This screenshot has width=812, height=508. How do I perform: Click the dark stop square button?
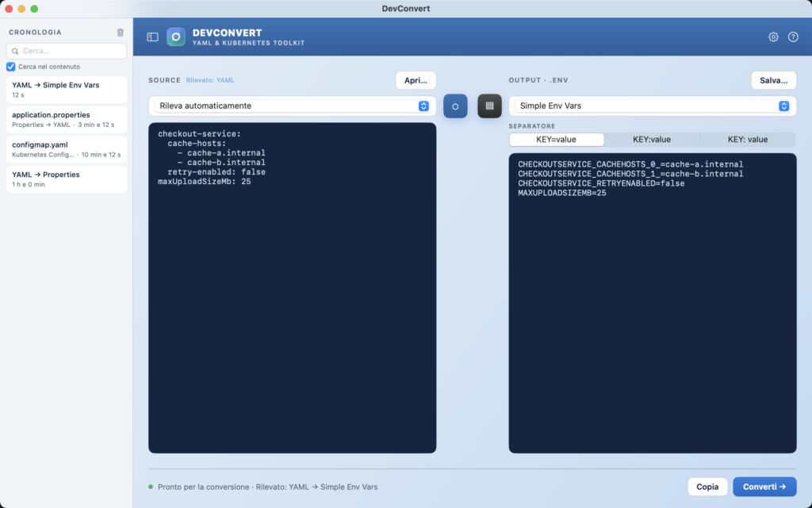click(x=489, y=106)
